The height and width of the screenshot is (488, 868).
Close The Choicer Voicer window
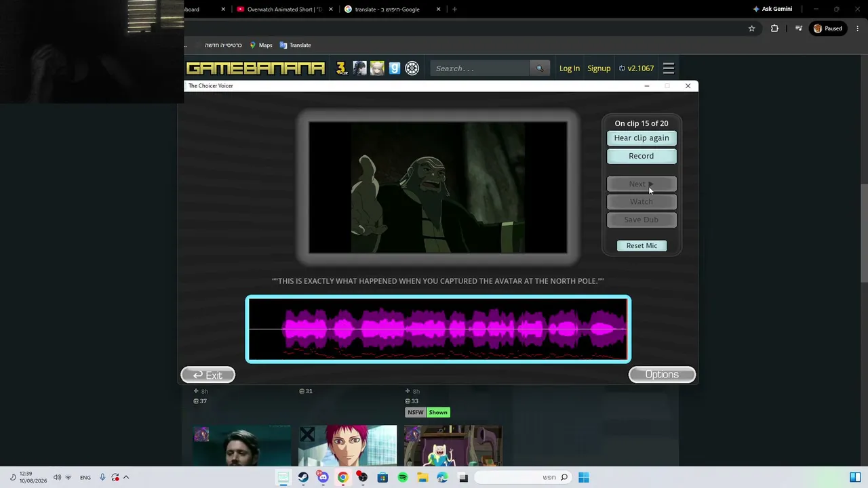[x=688, y=86]
